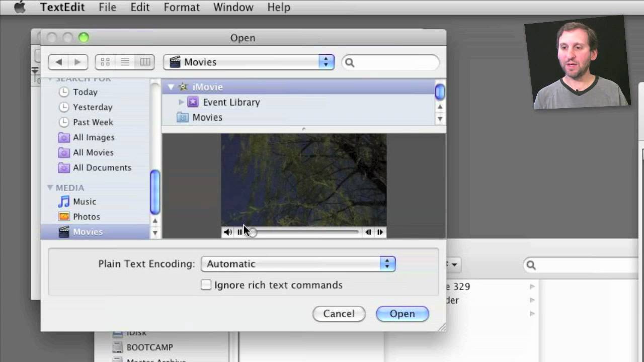Click the media pane divider handle

pyautogui.click(x=303, y=129)
